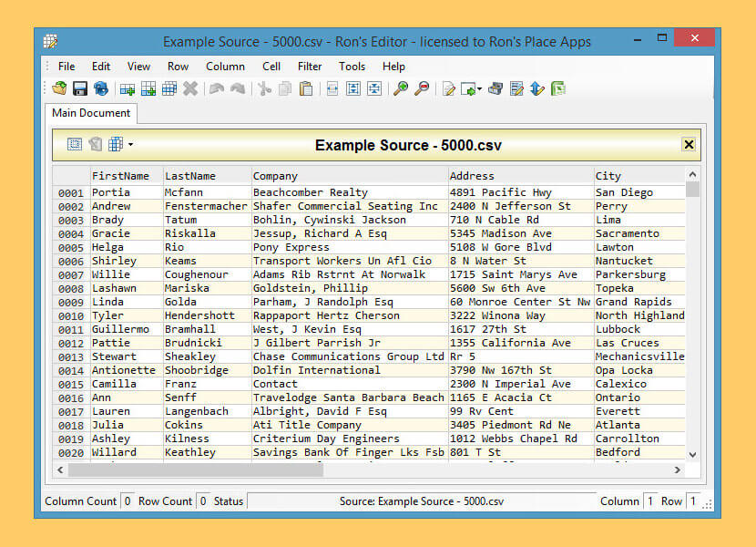The image size is (756, 547).
Task: Click the green Excel spreadsheet icon
Action: (x=558, y=88)
